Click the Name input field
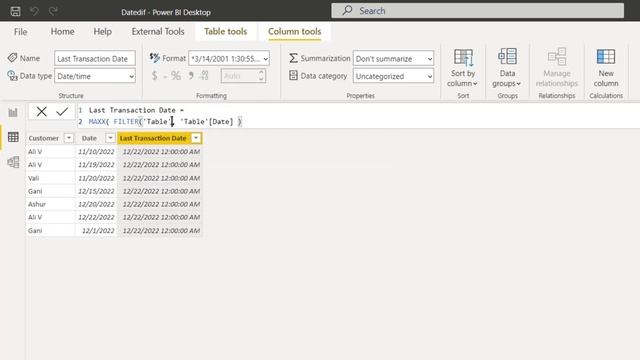640x360 pixels. pos(95,58)
